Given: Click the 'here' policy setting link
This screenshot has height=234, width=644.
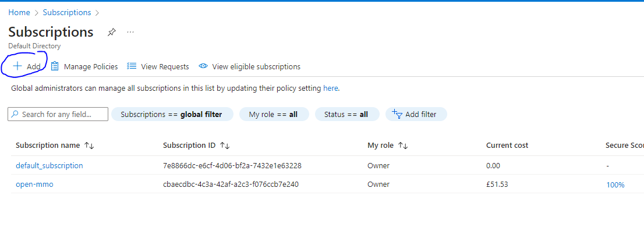Looking at the screenshot, I should pyautogui.click(x=331, y=88).
